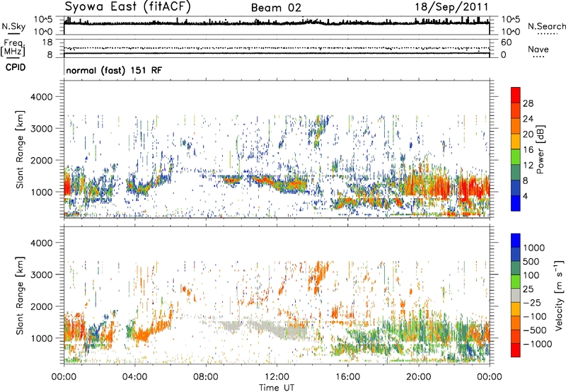Click the "16" tick on the Power colorbar
This screenshot has width=566, height=392.
(x=528, y=149)
